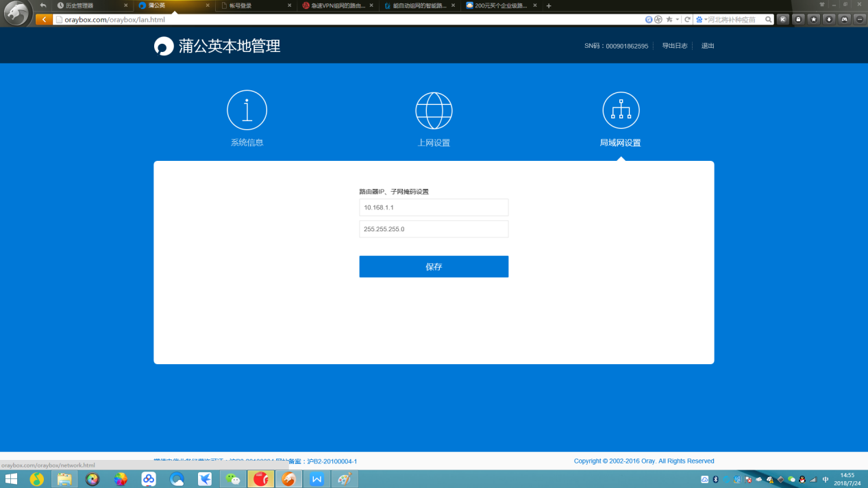Open the blue bird taskbar icon
This screenshot has height=488, width=868.
coord(205,479)
